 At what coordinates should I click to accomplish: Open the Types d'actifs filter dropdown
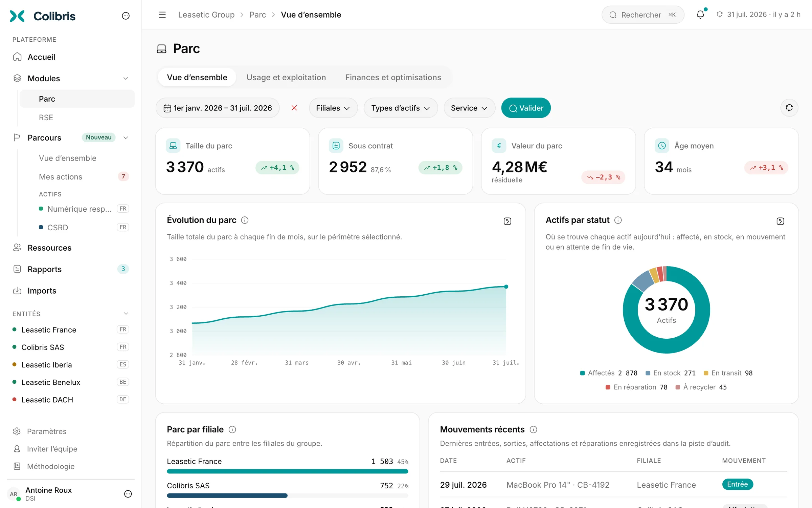pyautogui.click(x=401, y=108)
